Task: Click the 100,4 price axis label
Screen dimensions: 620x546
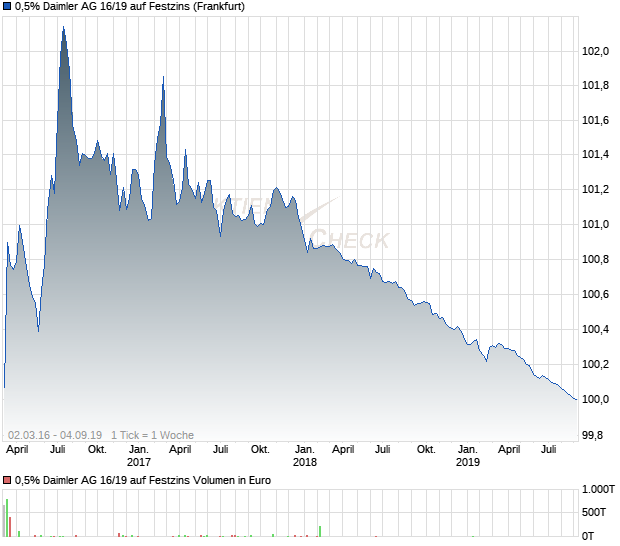Action: tap(595, 329)
